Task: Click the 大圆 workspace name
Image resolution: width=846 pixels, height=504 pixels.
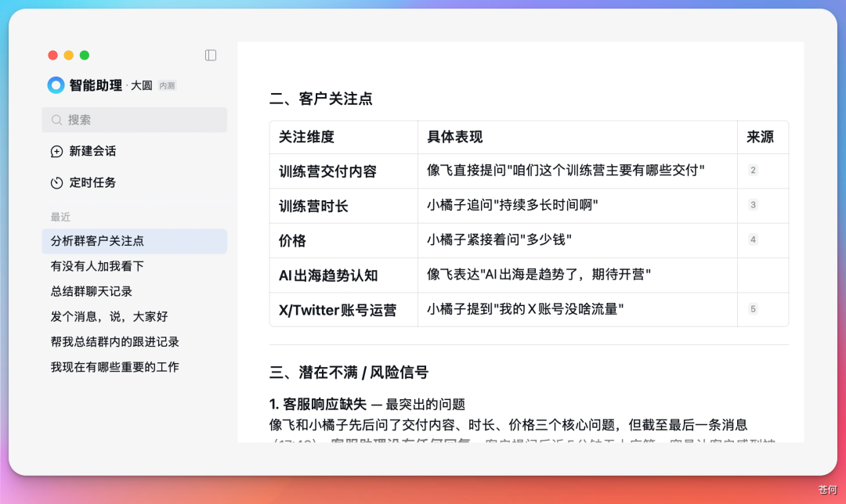Action: (141, 86)
